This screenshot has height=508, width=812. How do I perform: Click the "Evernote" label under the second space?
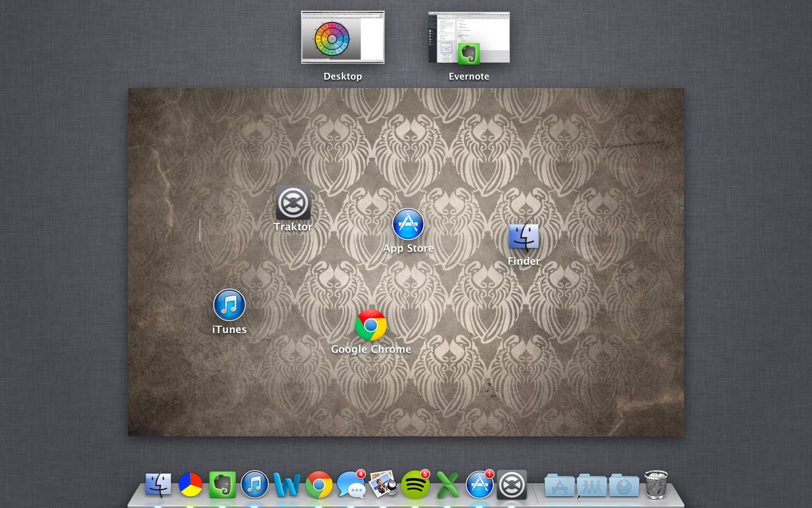469,76
